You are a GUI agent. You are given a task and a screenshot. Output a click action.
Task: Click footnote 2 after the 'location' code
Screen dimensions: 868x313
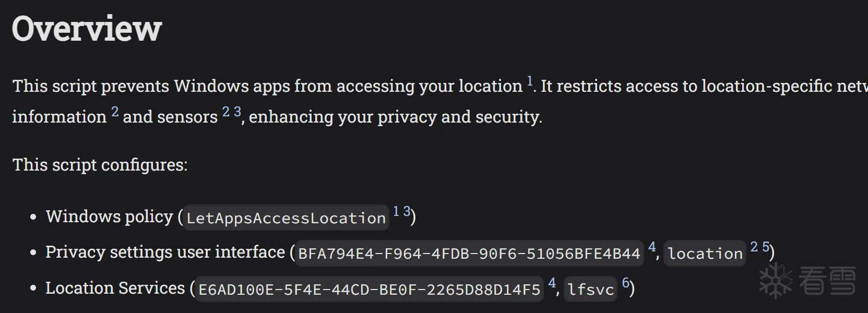(754, 247)
